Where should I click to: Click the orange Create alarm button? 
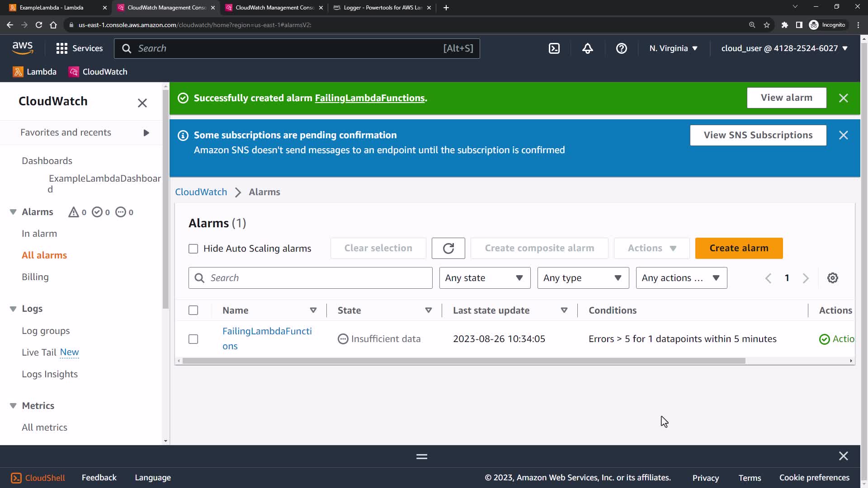738,248
